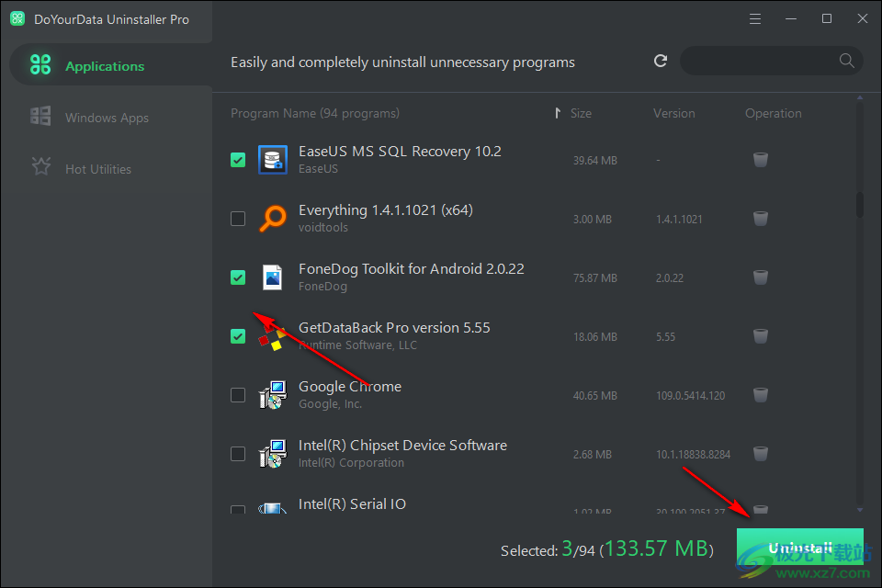Screen dimensions: 882x588
Task: Select Intel(R) Chipset Device Software name
Action: (x=402, y=445)
